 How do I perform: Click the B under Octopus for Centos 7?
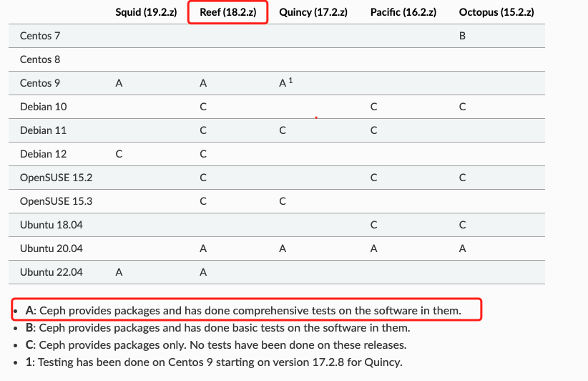(x=462, y=36)
